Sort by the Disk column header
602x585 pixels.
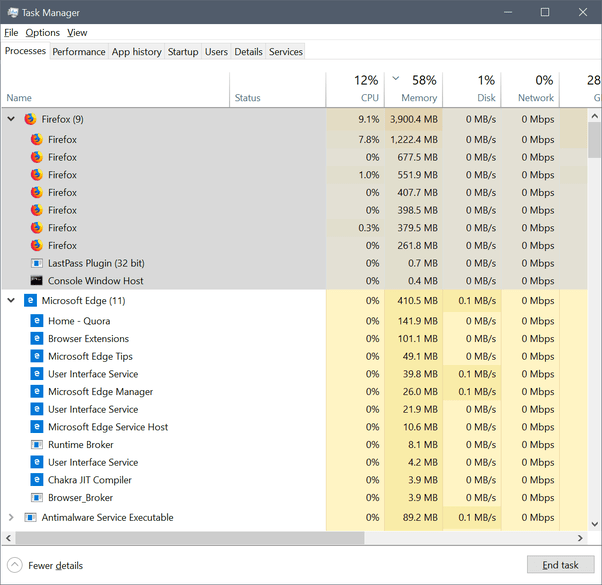(472, 90)
